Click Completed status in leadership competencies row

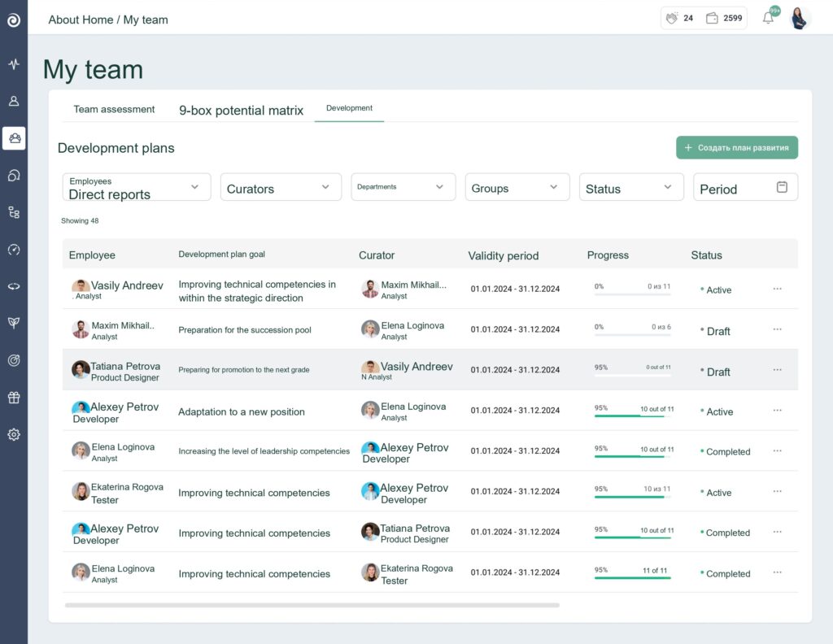click(x=725, y=452)
